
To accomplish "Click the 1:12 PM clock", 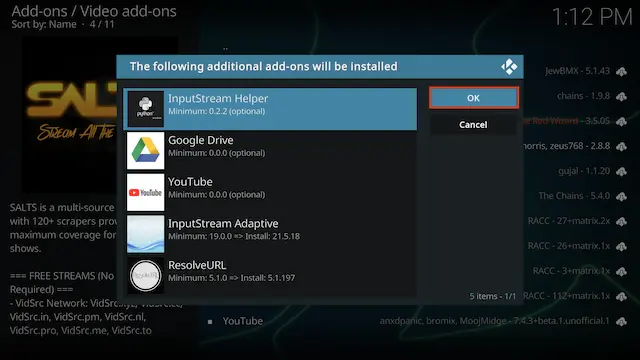I will 591,17.
